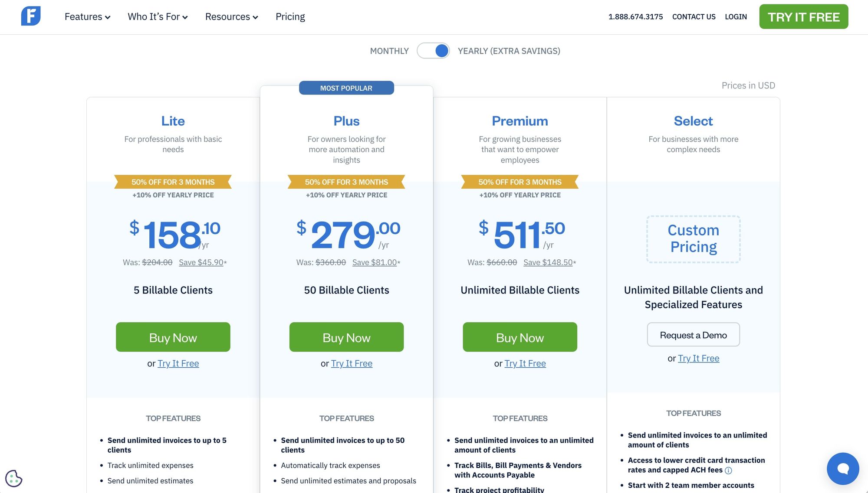Click Buy Now for the Premium plan

point(519,337)
